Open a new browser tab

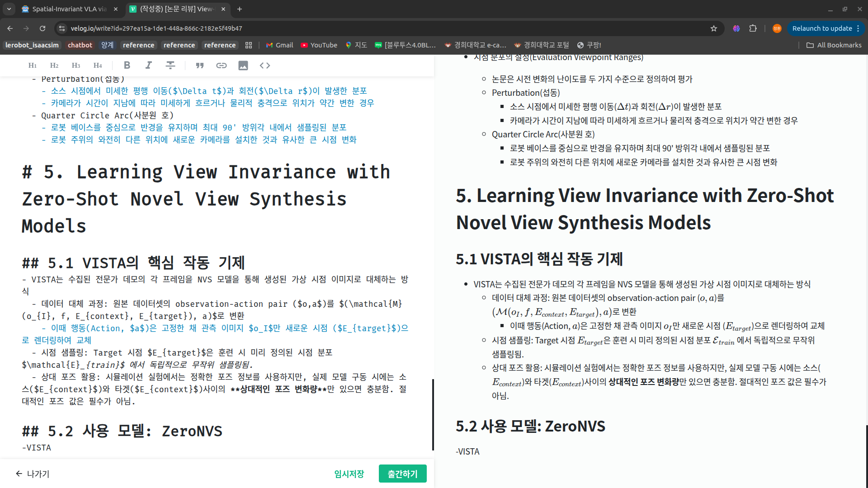pyautogui.click(x=240, y=9)
